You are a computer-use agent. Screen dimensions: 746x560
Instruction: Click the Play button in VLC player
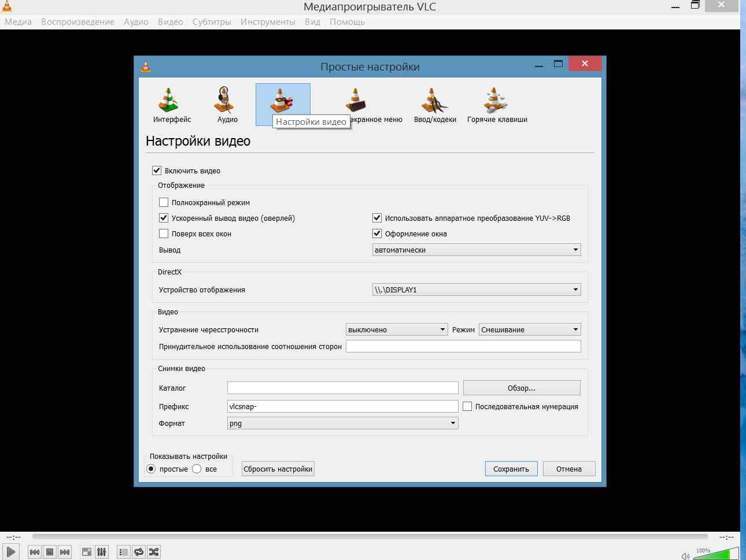(11, 552)
